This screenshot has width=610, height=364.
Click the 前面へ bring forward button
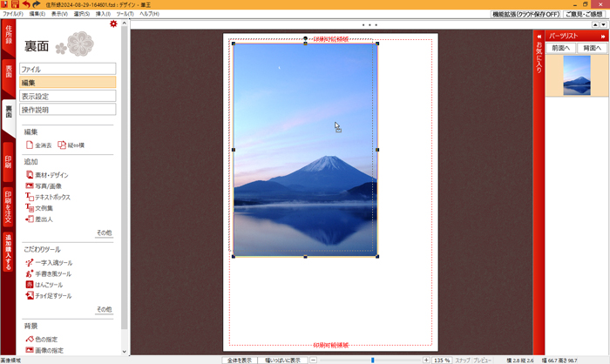[x=561, y=48]
